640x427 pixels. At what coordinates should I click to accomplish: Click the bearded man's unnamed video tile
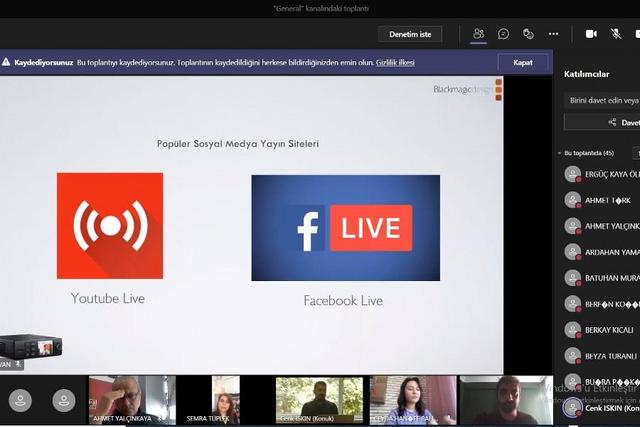[x=506, y=400]
